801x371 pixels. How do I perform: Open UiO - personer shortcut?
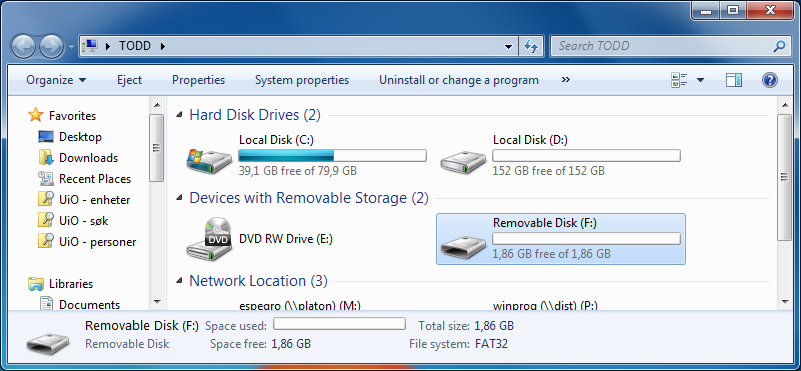[98, 242]
